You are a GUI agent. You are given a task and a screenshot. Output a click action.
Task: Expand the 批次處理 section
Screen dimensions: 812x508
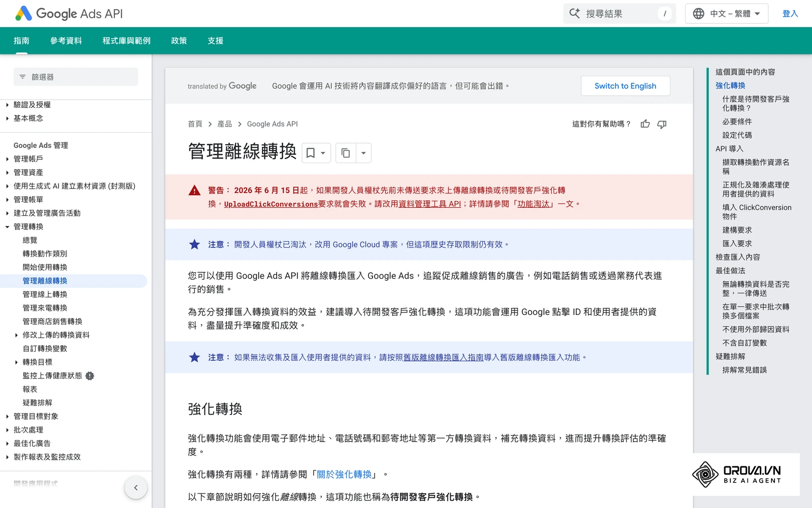click(x=7, y=430)
